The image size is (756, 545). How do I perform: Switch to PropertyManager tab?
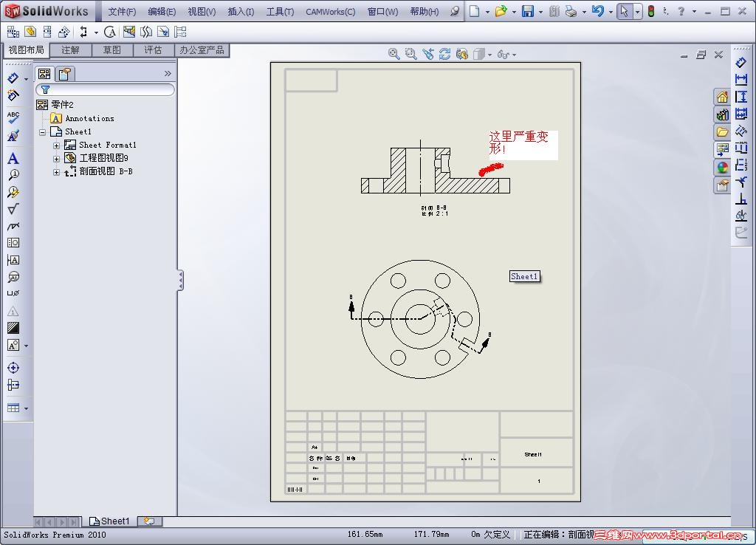(65, 73)
